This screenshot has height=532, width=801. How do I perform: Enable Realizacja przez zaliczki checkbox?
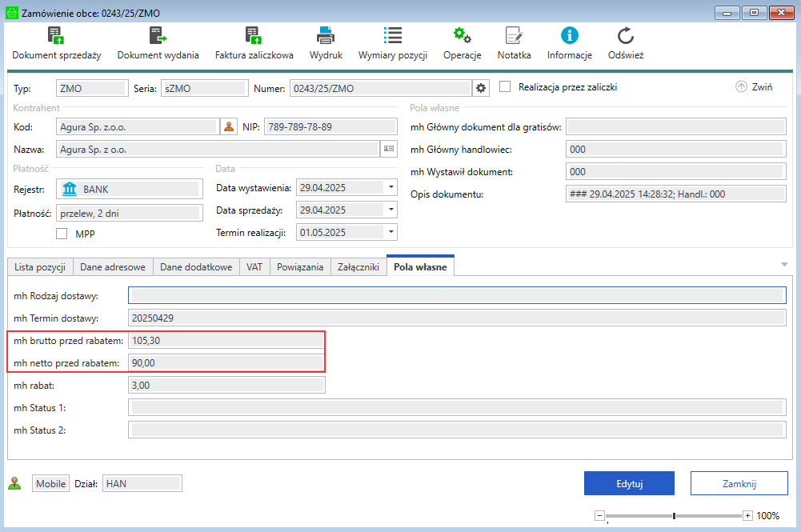[x=505, y=87]
